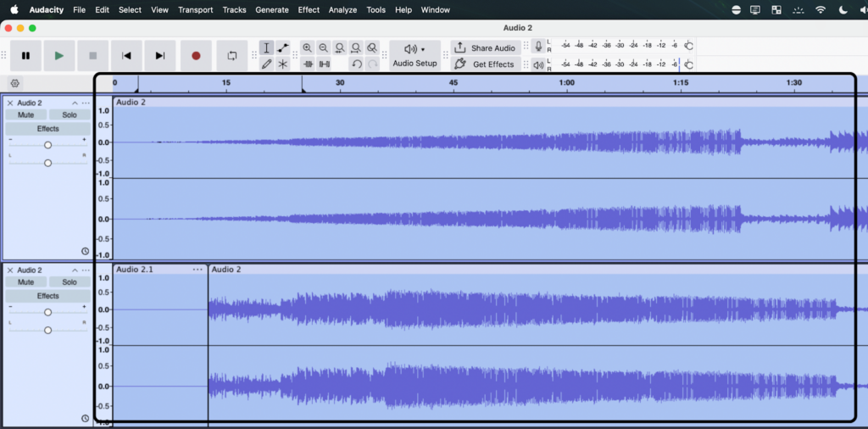This screenshot has width=868, height=429.
Task: Click the Share Audio button
Action: point(486,48)
